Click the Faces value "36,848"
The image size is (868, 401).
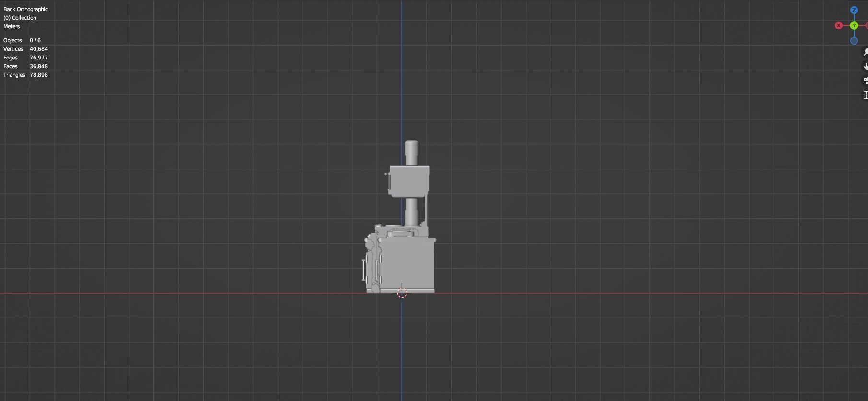(38, 66)
